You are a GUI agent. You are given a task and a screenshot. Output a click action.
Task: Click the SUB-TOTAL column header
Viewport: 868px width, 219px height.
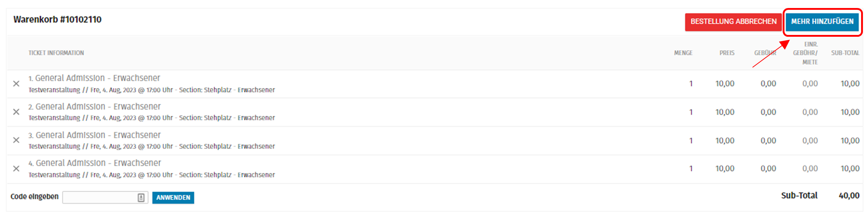(845, 53)
